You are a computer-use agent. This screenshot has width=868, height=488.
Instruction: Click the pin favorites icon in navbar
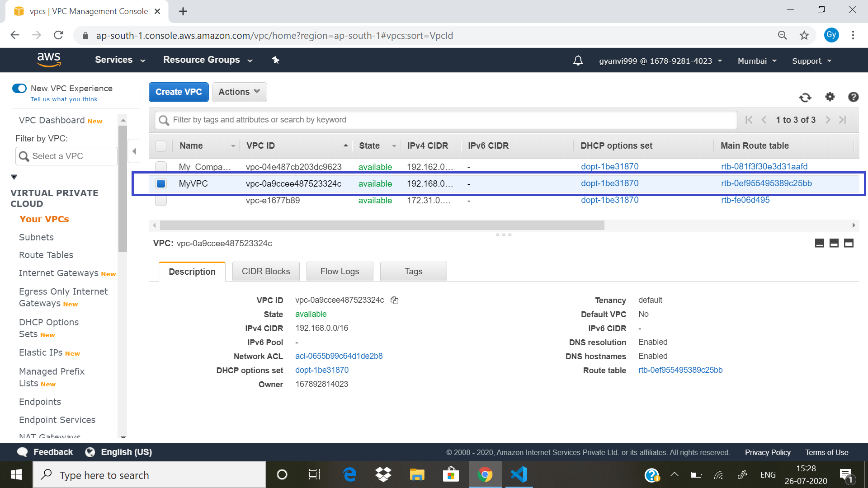click(276, 60)
